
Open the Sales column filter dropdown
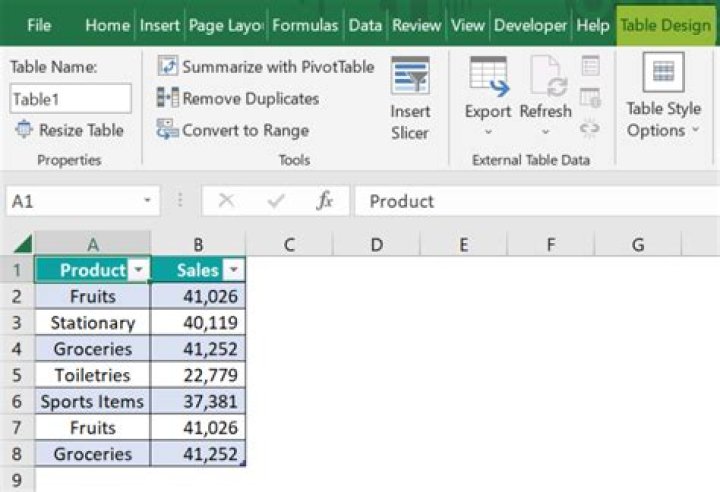pyautogui.click(x=233, y=270)
